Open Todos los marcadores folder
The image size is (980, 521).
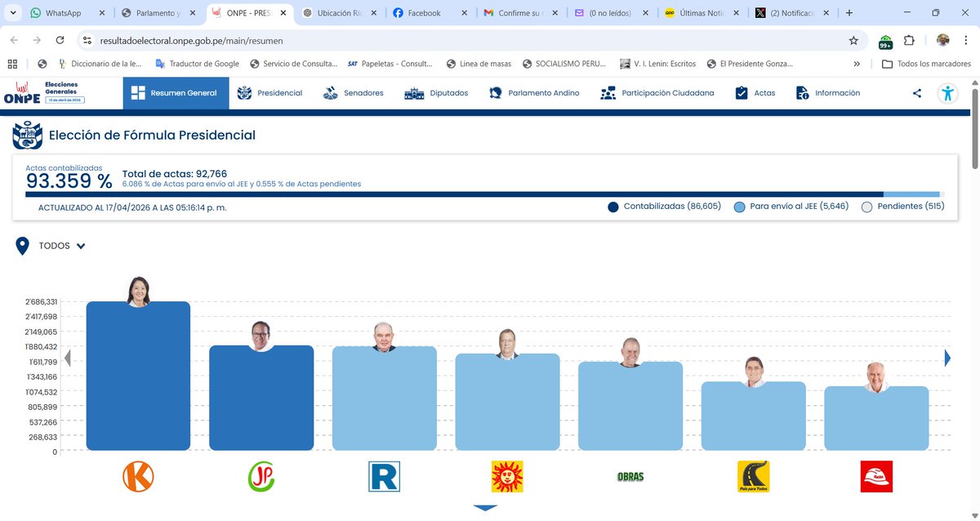(926, 64)
